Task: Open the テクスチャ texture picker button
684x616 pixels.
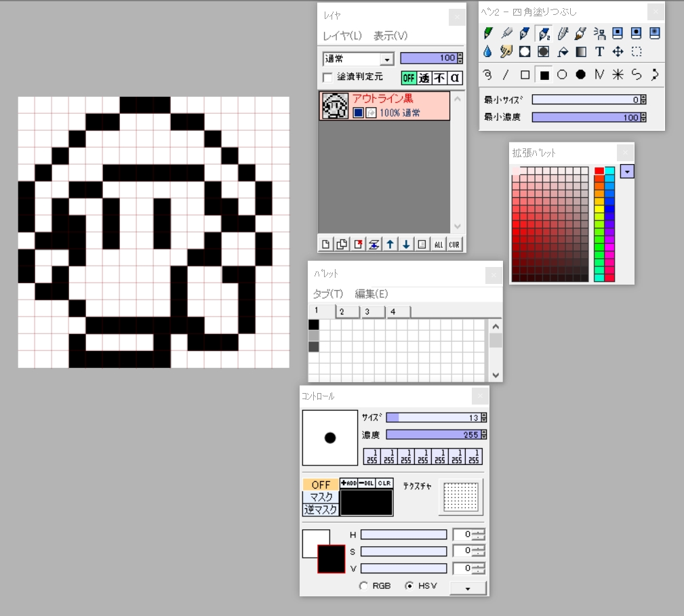Action: [x=461, y=497]
